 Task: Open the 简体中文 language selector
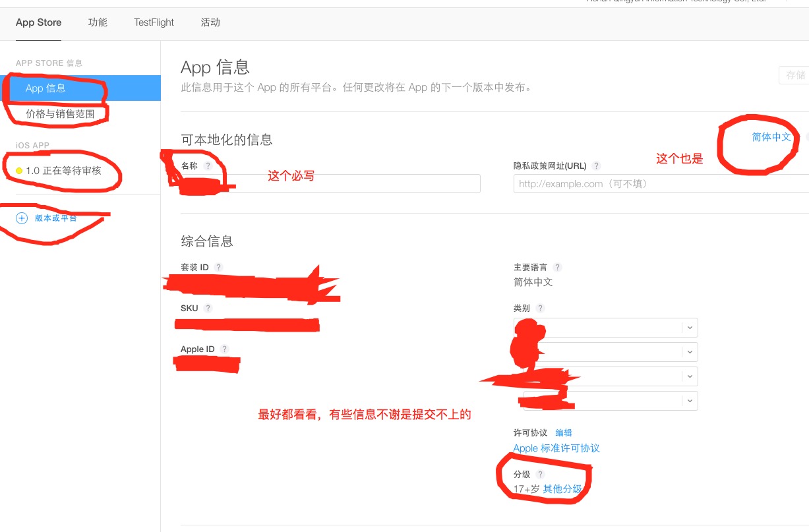tap(771, 137)
